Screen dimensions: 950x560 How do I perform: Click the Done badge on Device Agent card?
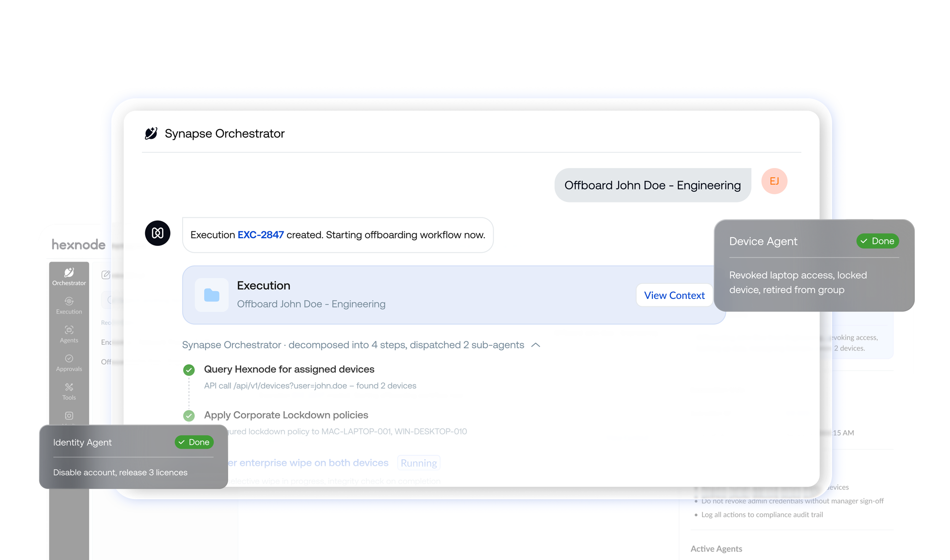877,241
